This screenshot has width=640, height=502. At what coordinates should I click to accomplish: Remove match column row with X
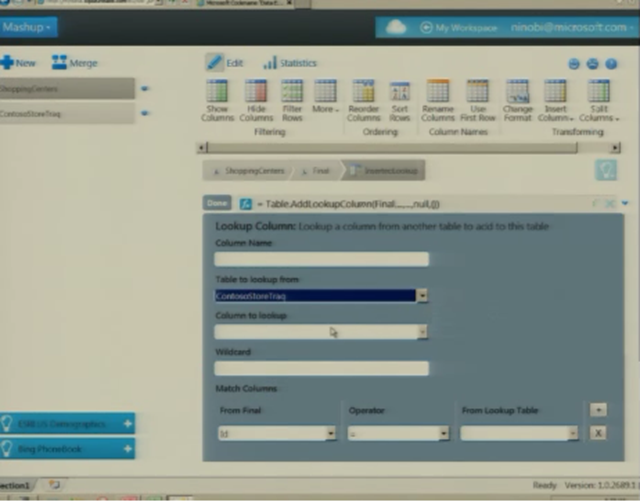pyautogui.click(x=598, y=433)
